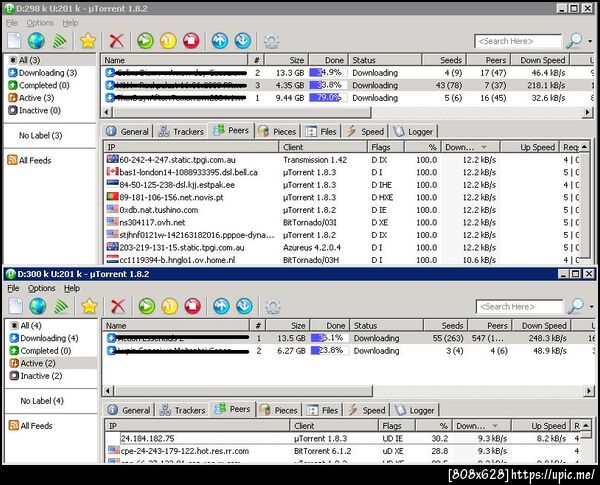Sort by Down Speed column, top torrent list
The height and width of the screenshot is (485, 600).
(543, 60)
